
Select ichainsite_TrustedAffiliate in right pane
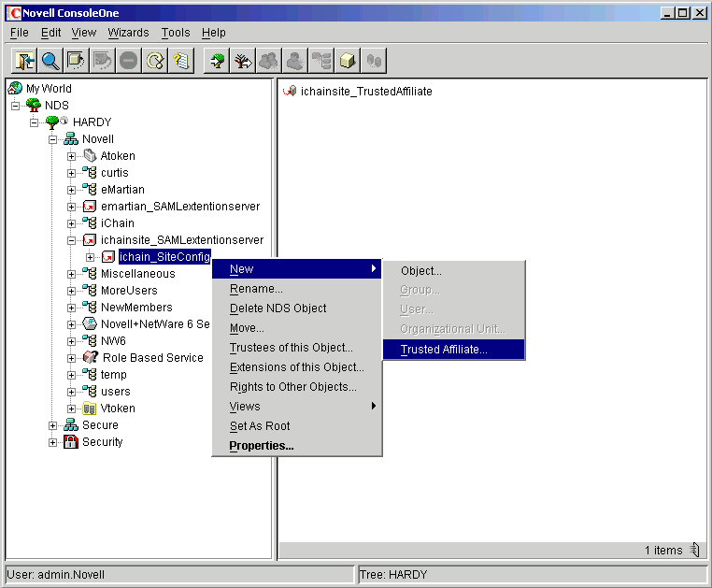coord(366,92)
